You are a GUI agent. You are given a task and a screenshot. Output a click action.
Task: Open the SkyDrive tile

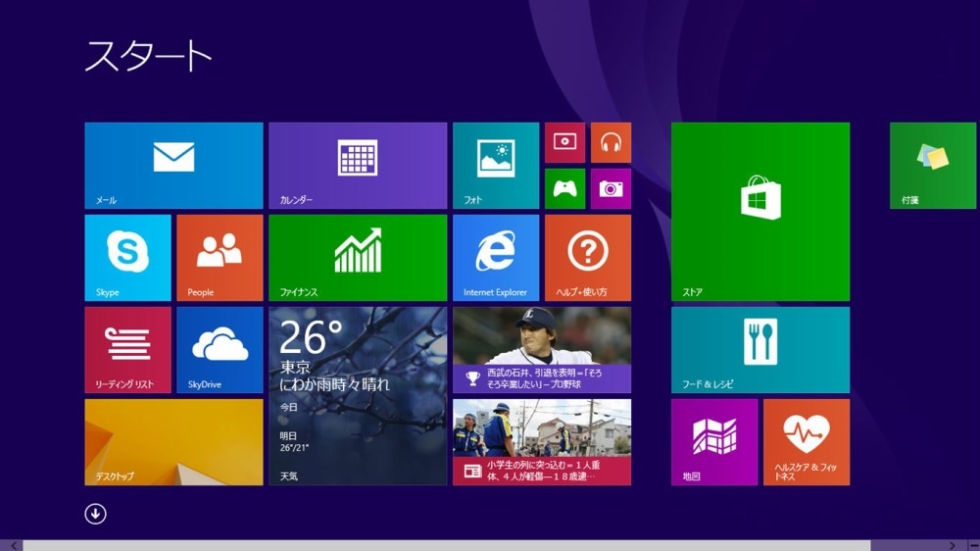(x=220, y=349)
